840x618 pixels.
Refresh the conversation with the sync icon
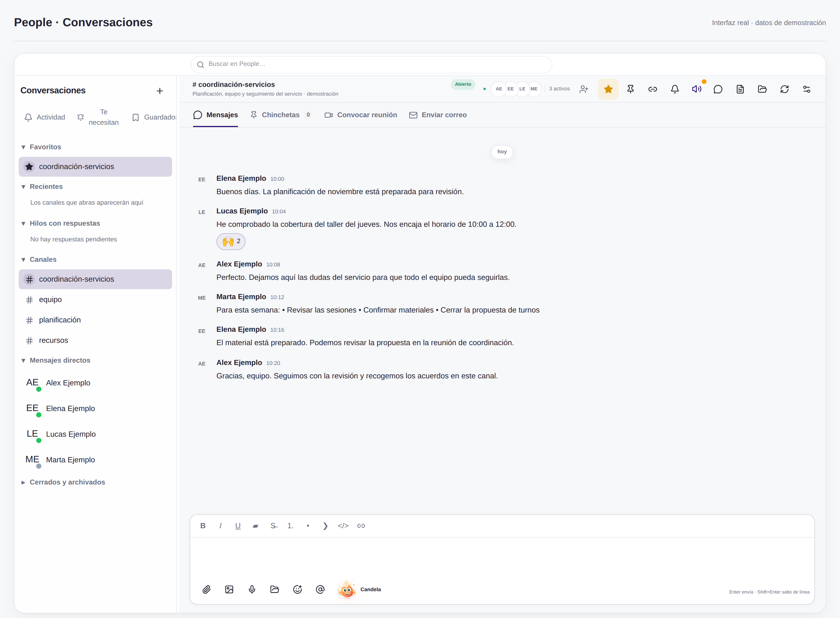click(784, 89)
